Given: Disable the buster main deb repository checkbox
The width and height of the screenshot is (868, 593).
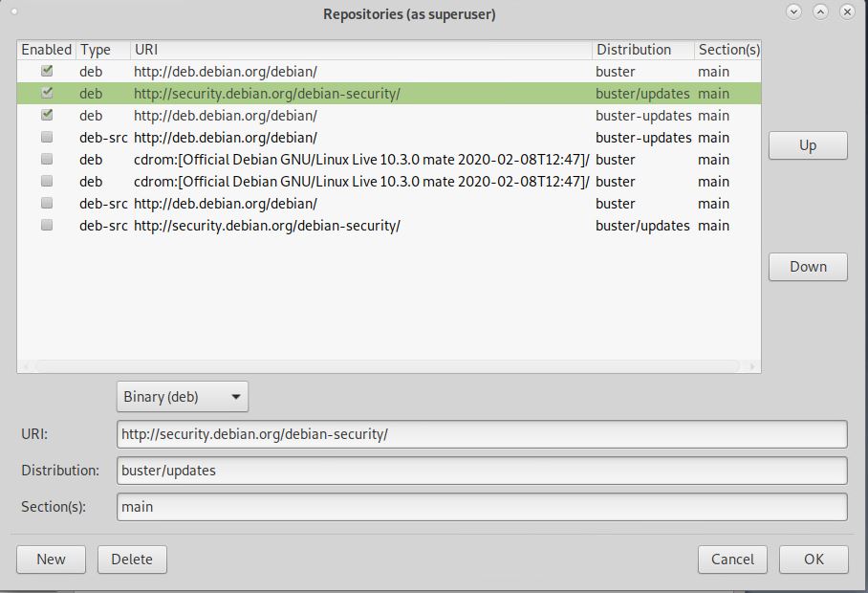Looking at the screenshot, I should [46, 72].
